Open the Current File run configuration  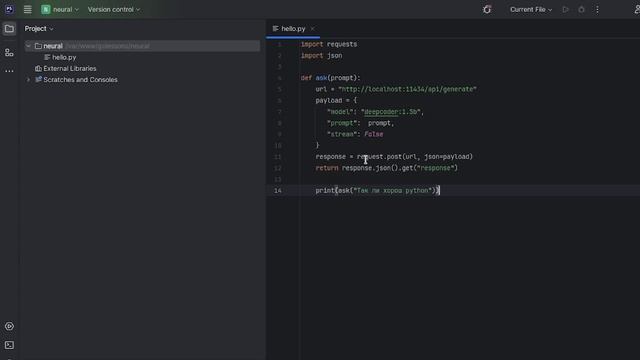pyautogui.click(x=531, y=9)
